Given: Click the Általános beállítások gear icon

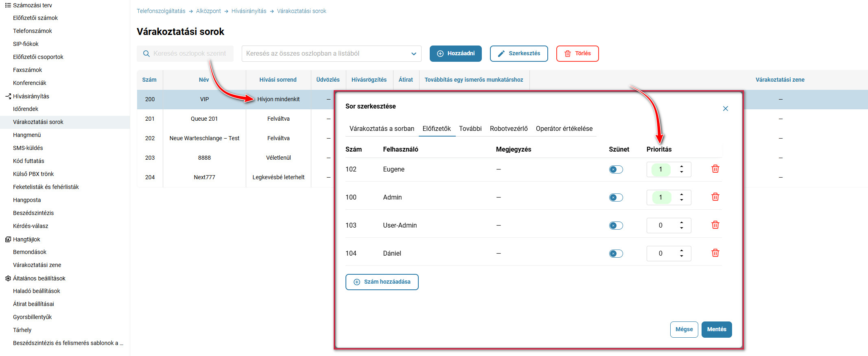Looking at the screenshot, I should pos(8,278).
